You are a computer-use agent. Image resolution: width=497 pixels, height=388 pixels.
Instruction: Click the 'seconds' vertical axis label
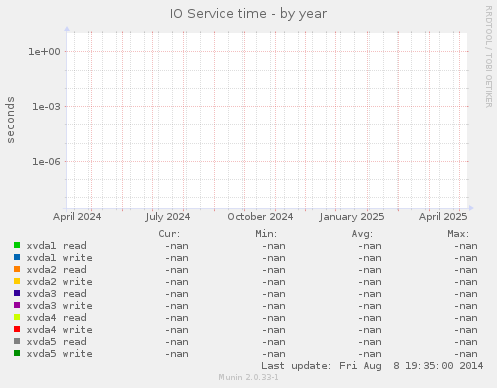click(x=11, y=120)
